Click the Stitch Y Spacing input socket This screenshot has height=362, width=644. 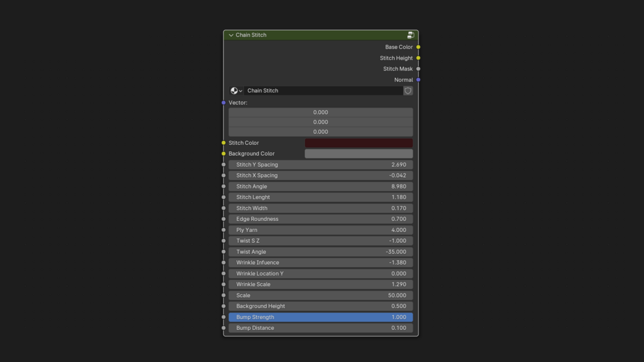[224, 165]
